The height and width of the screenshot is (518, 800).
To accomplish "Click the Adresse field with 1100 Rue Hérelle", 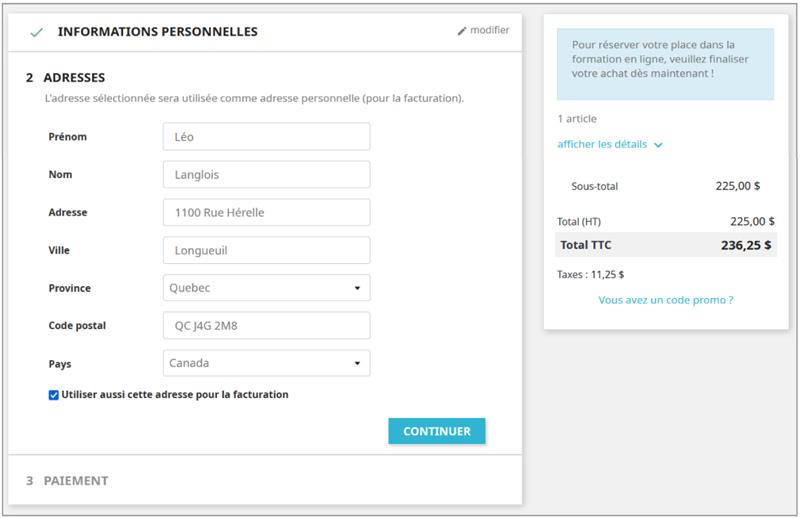I will (266, 212).
